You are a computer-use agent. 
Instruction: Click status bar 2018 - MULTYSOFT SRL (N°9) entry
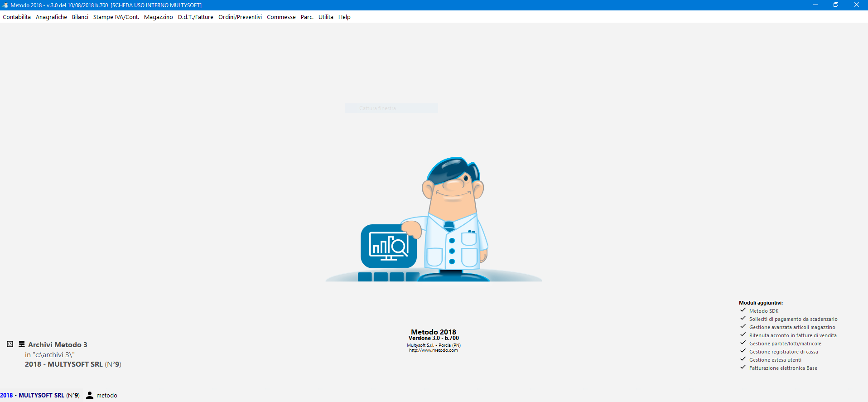point(40,395)
